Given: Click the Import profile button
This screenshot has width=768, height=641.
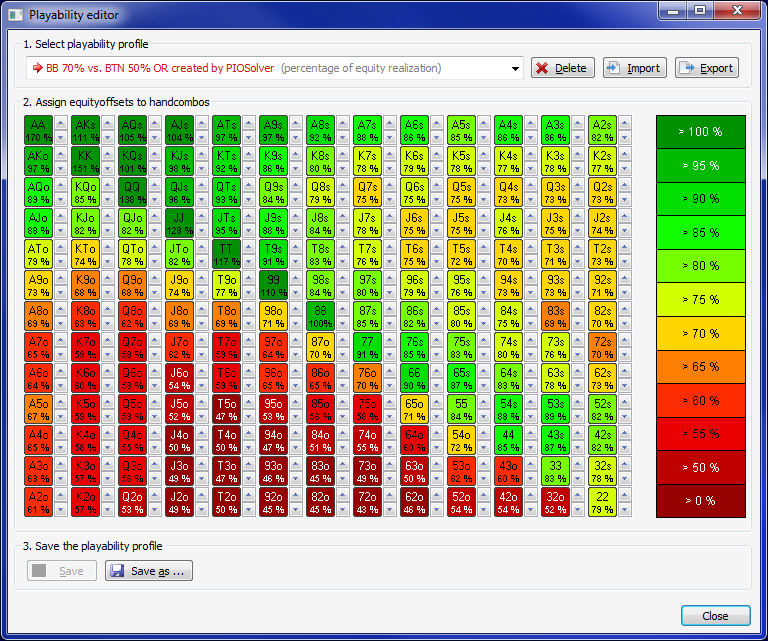Looking at the screenshot, I should pos(635,68).
